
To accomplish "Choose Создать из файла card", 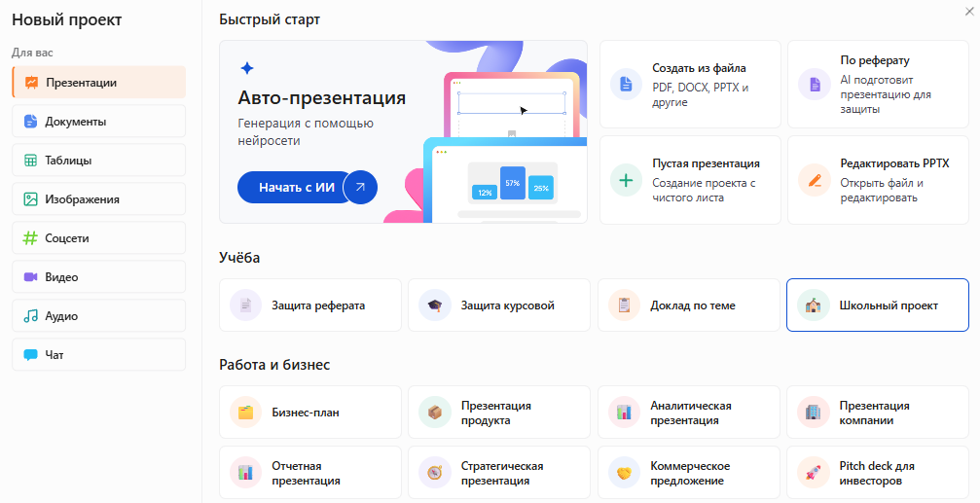I will coord(690,85).
